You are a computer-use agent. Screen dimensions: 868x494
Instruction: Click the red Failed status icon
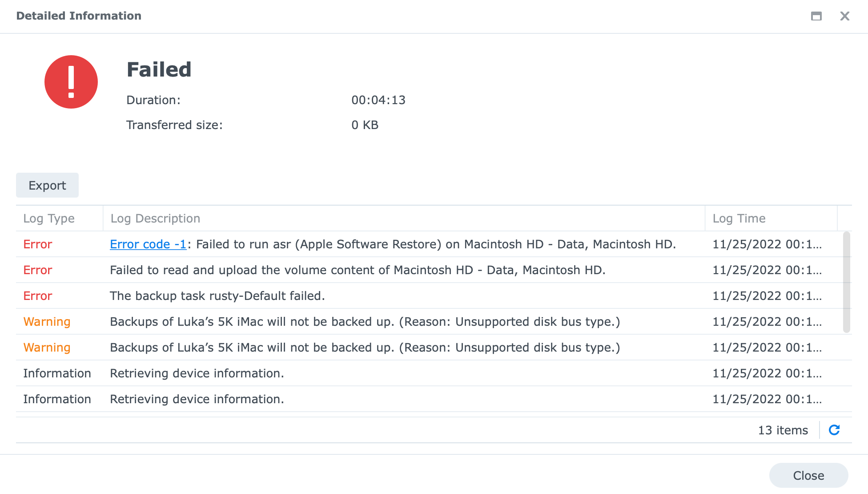coord(71,82)
